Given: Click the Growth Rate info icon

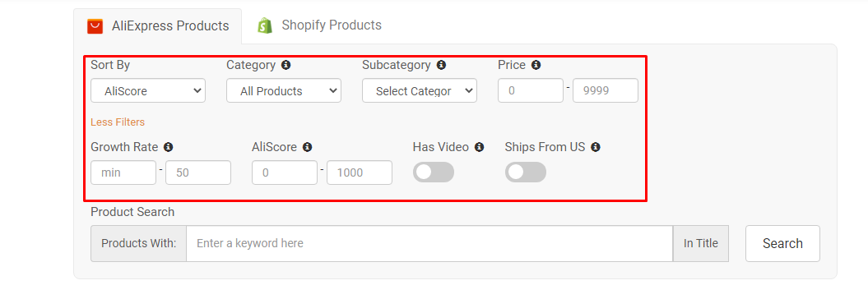Looking at the screenshot, I should [169, 148].
